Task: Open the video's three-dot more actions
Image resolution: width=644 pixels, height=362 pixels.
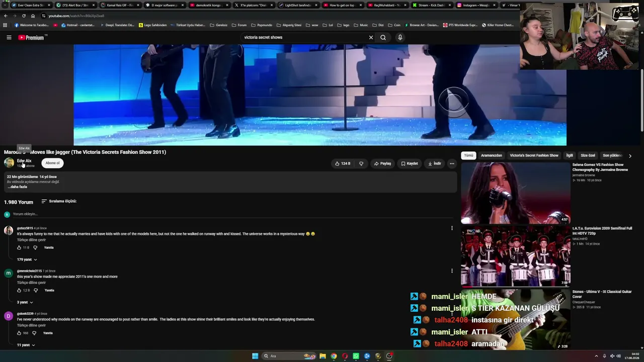Action: (452, 163)
